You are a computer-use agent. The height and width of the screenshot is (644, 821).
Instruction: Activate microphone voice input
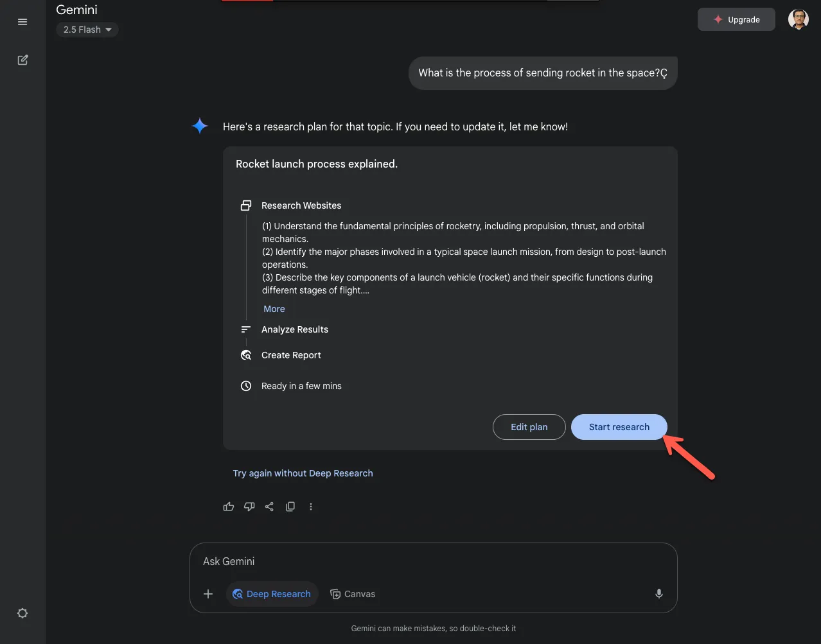pos(659,594)
